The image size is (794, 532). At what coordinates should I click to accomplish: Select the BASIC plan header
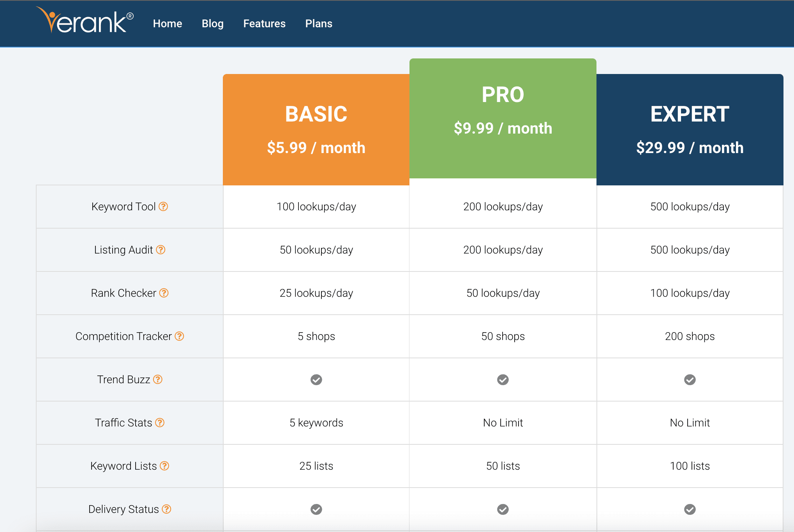point(316,130)
